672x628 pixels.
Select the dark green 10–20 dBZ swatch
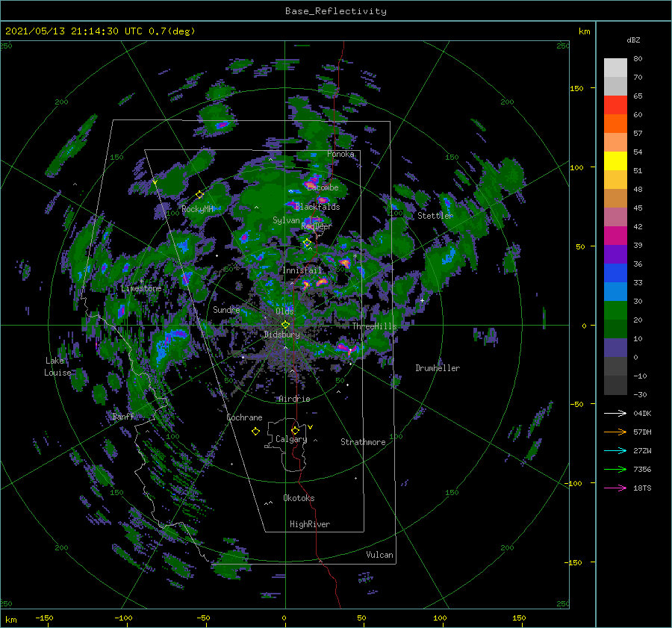615,329
